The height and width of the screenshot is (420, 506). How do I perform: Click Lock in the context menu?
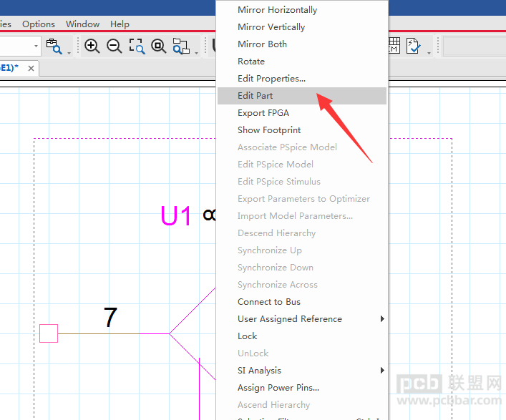point(302,336)
